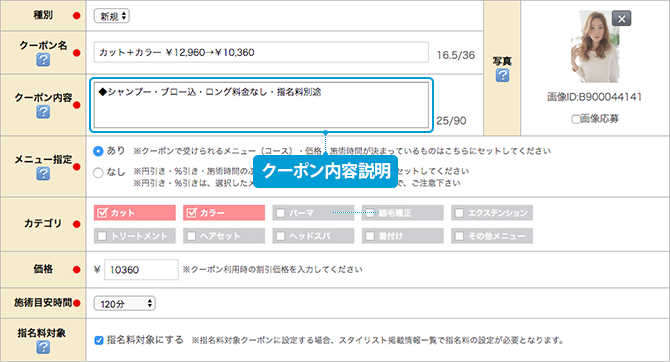Click the 施術目安時間 row label

pyautogui.click(x=43, y=303)
